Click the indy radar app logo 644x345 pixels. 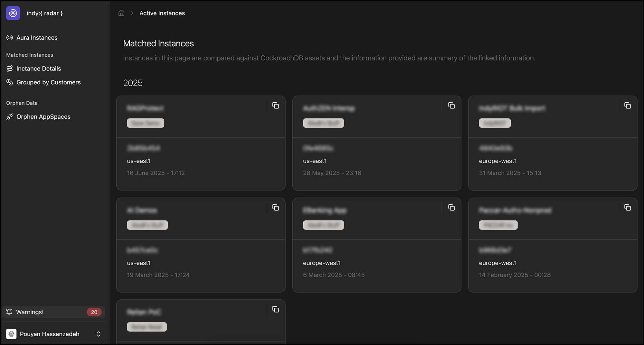tap(13, 13)
